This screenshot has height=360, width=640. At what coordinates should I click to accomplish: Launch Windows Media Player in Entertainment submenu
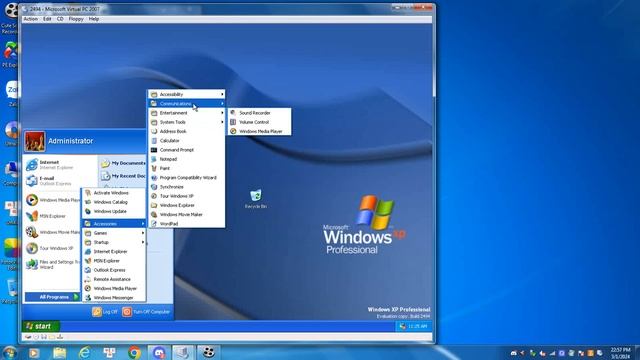pos(260,131)
